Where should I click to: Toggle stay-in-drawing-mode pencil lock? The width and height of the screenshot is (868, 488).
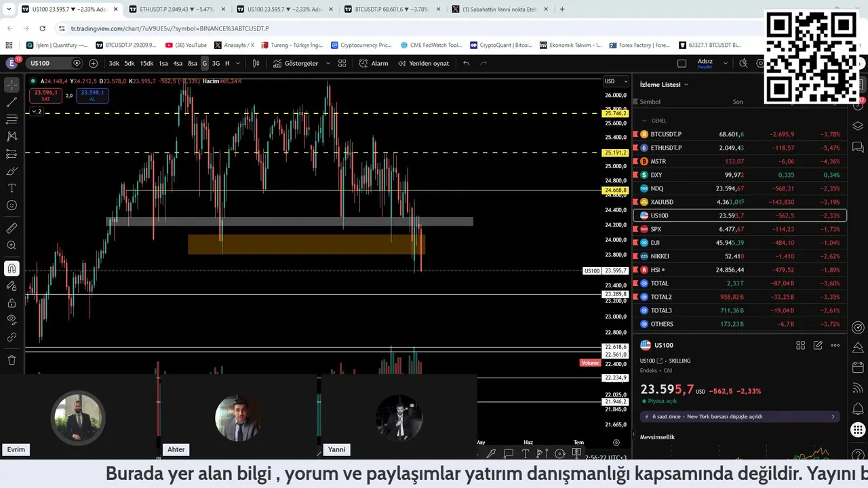click(12, 286)
